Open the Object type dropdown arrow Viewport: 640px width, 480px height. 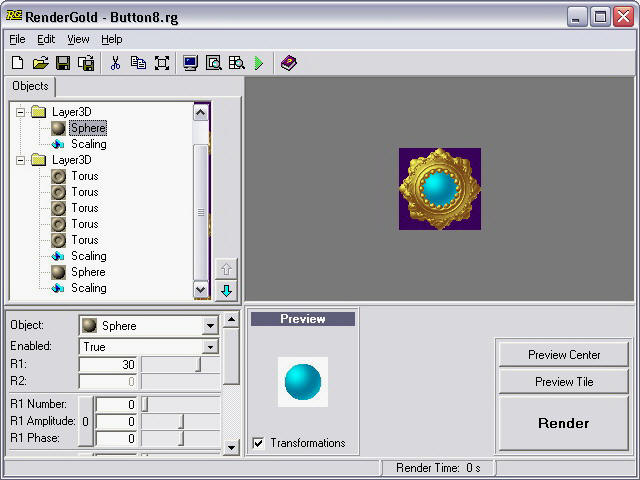(x=210, y=326)
